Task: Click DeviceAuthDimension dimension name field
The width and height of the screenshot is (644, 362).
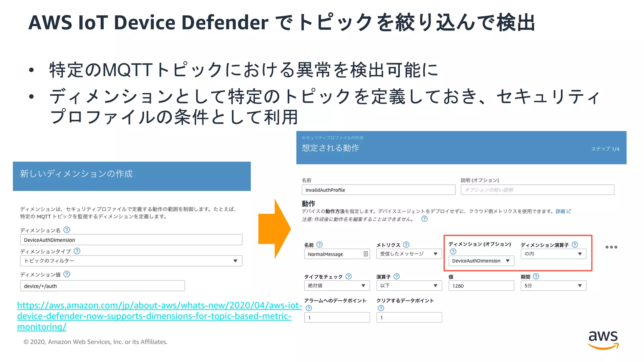Action: pos(131,240)
